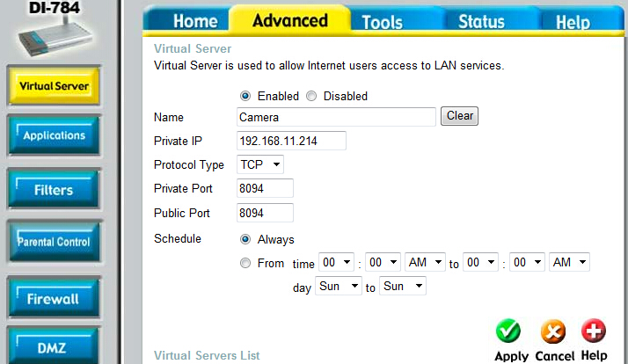Go to the Parental Control section
This screenshot has width=628, height=364.
(x=54, y=242)
